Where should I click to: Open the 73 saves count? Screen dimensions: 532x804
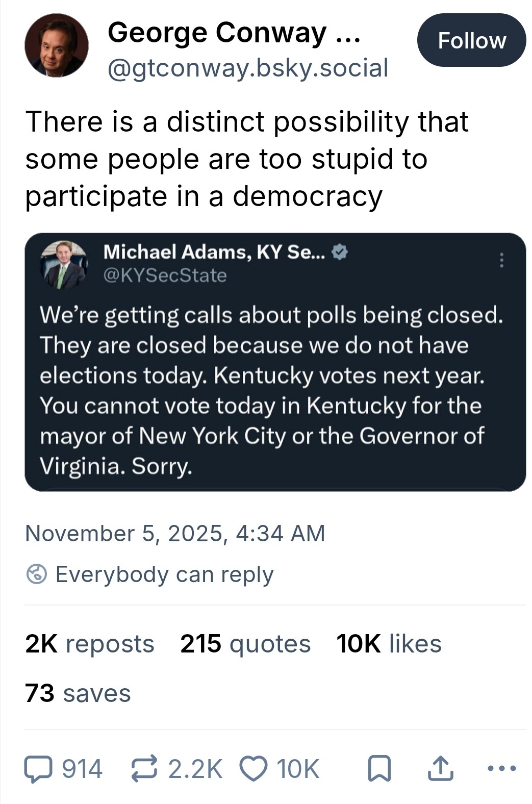click(x=78, y=693)
